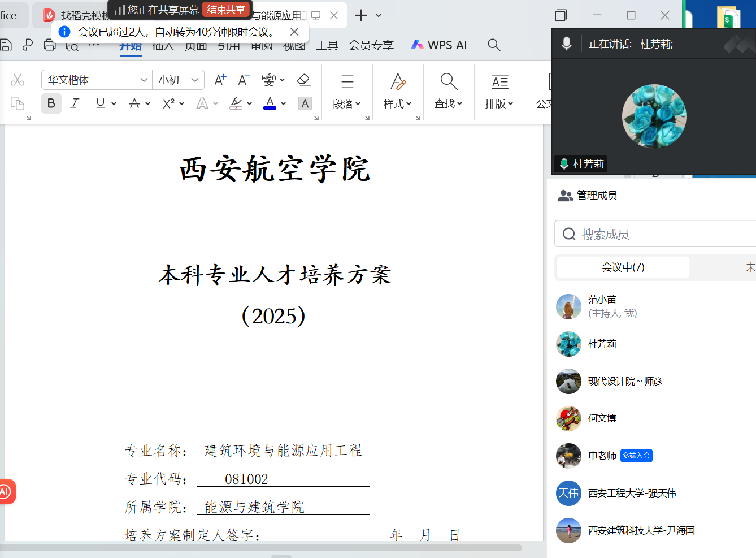Click the scissors cut icon
756x558 pixels.
[x=18, y=80]
